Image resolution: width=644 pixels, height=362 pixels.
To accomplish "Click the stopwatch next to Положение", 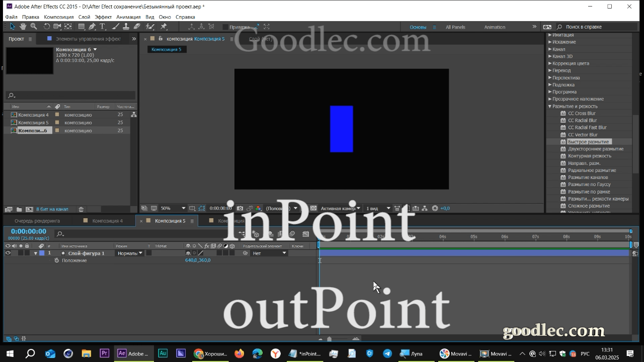I will [x=57, y=260].
